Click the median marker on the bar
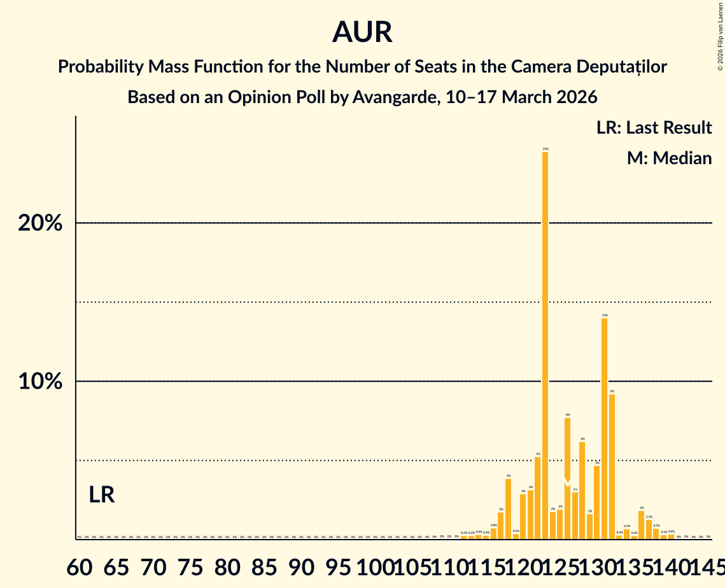The image size is (725, 588). (x=567, y=484)
